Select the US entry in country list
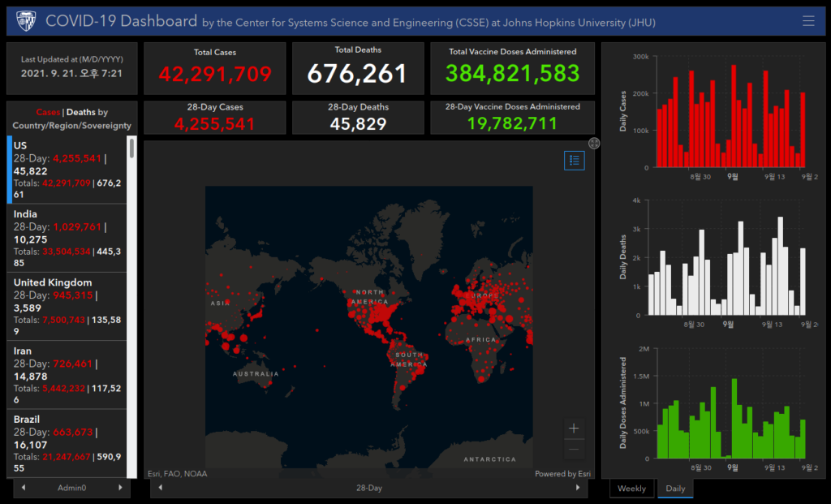The image size is (831, 504). coord(67,170)
